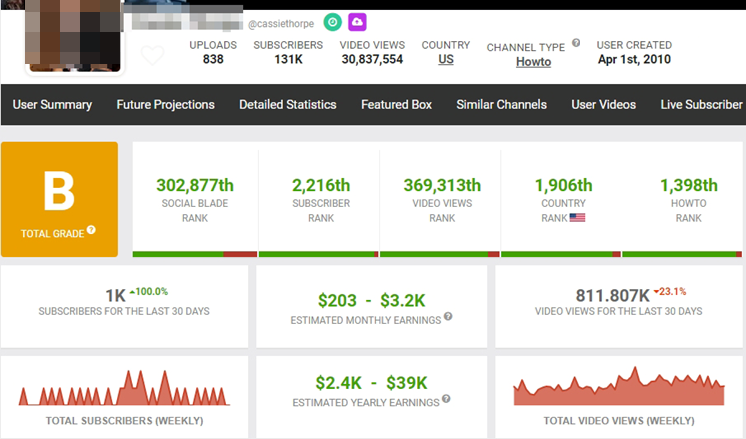Click the channel profile picture
746x439 pixels.
[x=73, y=38]
